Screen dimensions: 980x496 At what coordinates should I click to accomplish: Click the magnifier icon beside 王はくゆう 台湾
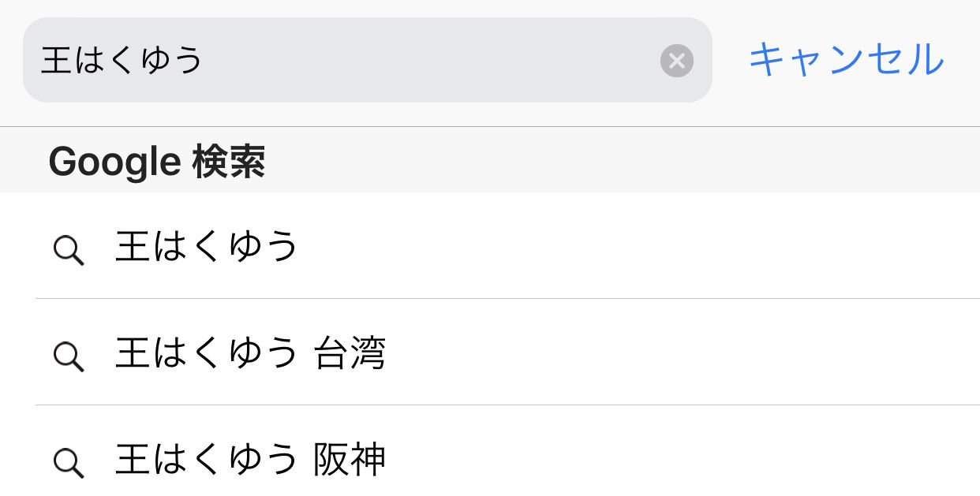tap(69, 356)
